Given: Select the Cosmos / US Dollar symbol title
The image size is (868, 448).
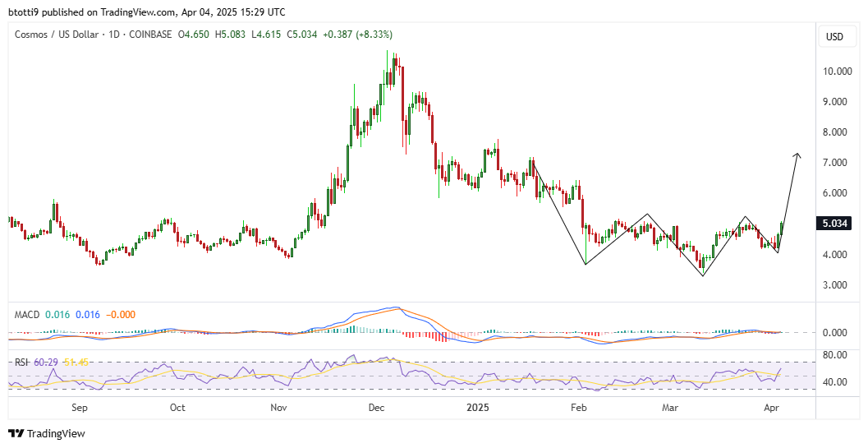Looking at the screenshot, I should pos(57,35).
